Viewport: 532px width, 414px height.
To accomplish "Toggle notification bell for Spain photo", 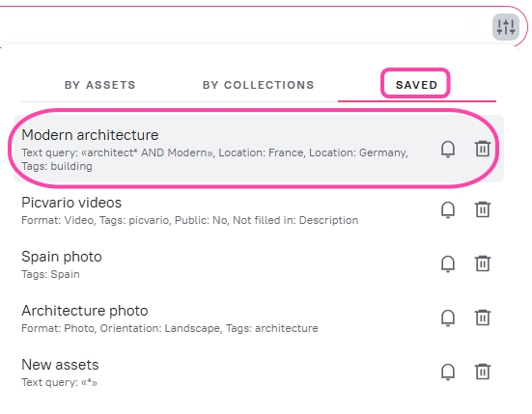I will pyautogui.click(x=448, y=263).
